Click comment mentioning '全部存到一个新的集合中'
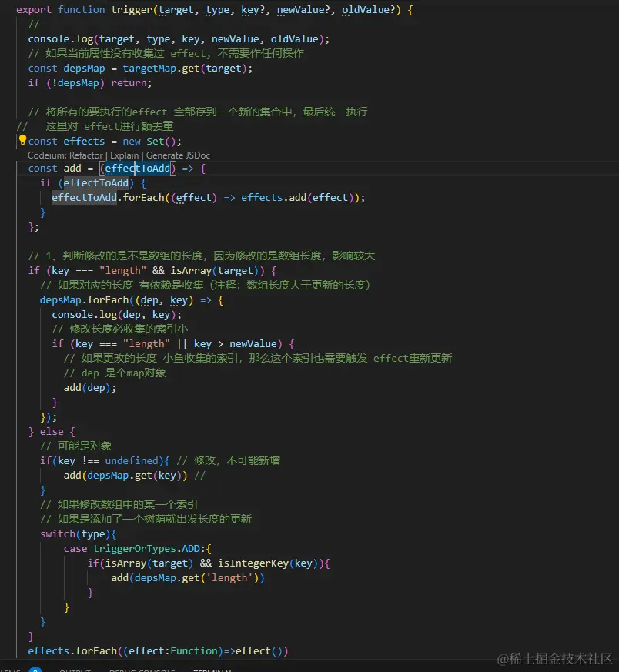The width and height of the screenshot is (619, 672). (198, 112)
